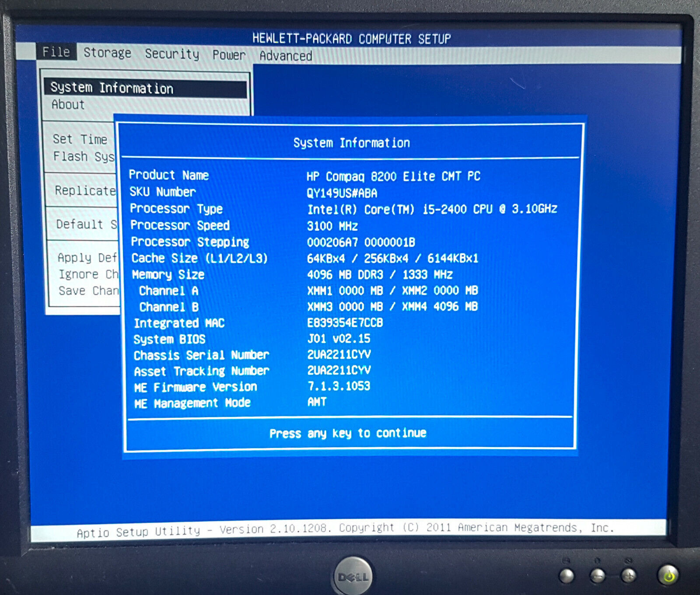Click cache value 64KBx4 / 256KBx4 / 6144KBx1
The image size is (700, 595).
[x=392, y=259]
